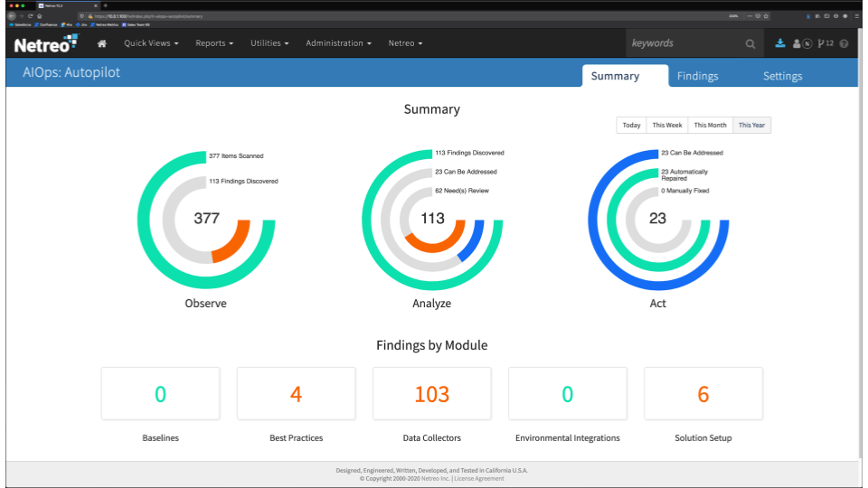The width and height of the screenshot is (868, 488).
Task: Open the user profile icon
Action: 797,43
